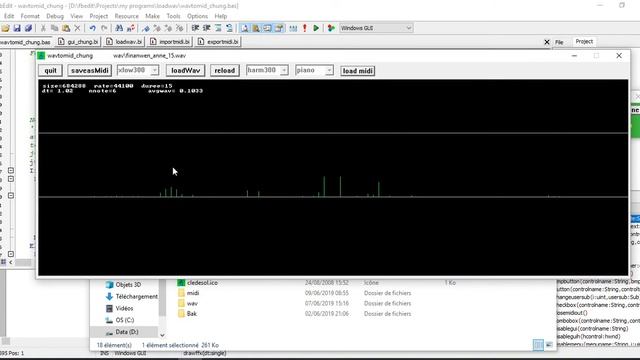Click the red exclamation Compile icon
Screen dimensions: 640x360
click(304, 28)
